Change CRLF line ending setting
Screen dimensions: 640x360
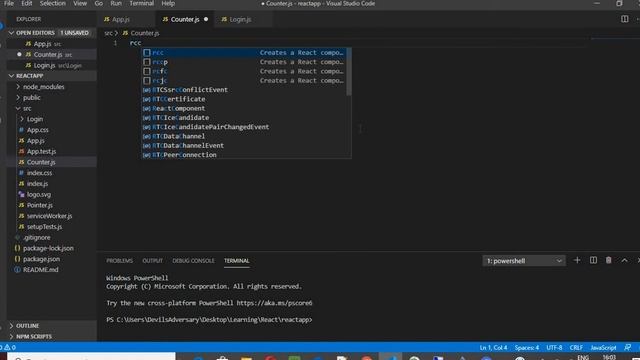point(576,348)
